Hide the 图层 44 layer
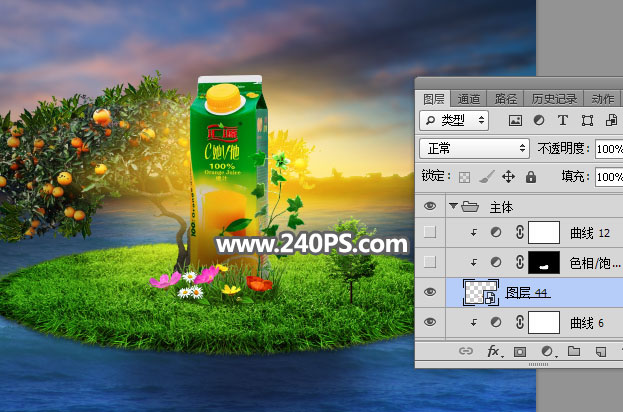This screenshot has width=623, height=412. coord(430,292)
